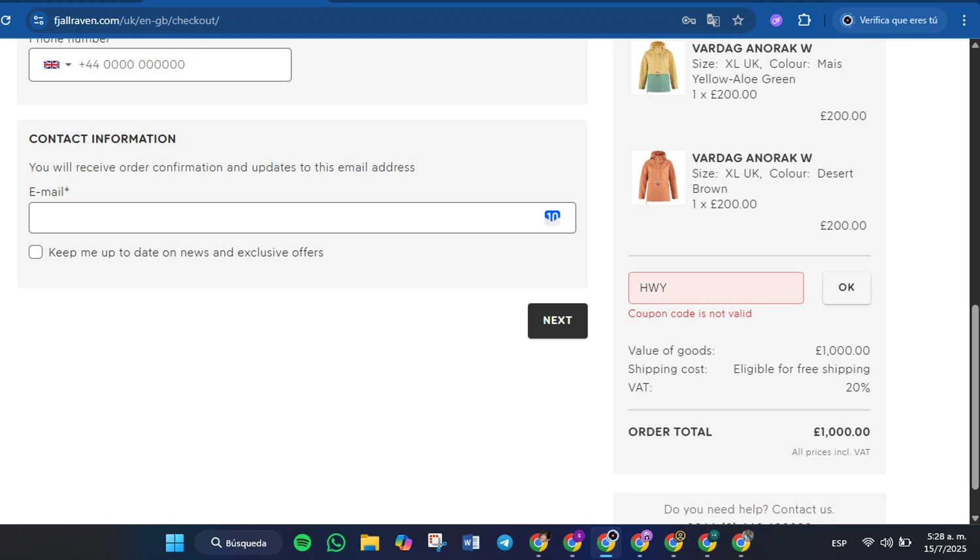
Task: Open the Windows Start menu
Action: pyautogui.click(x=174, y=543)
